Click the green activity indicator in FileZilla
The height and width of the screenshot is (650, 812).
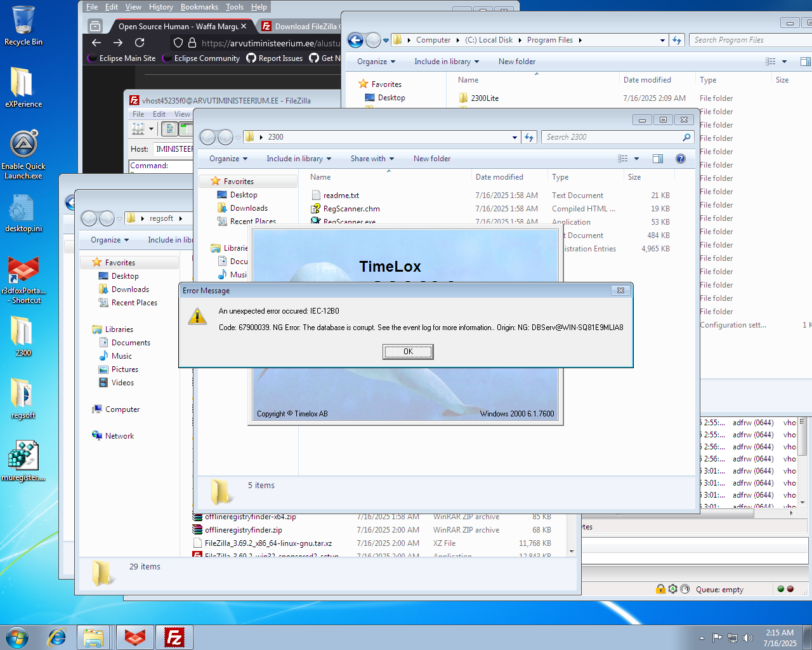[x=781, y=589]
